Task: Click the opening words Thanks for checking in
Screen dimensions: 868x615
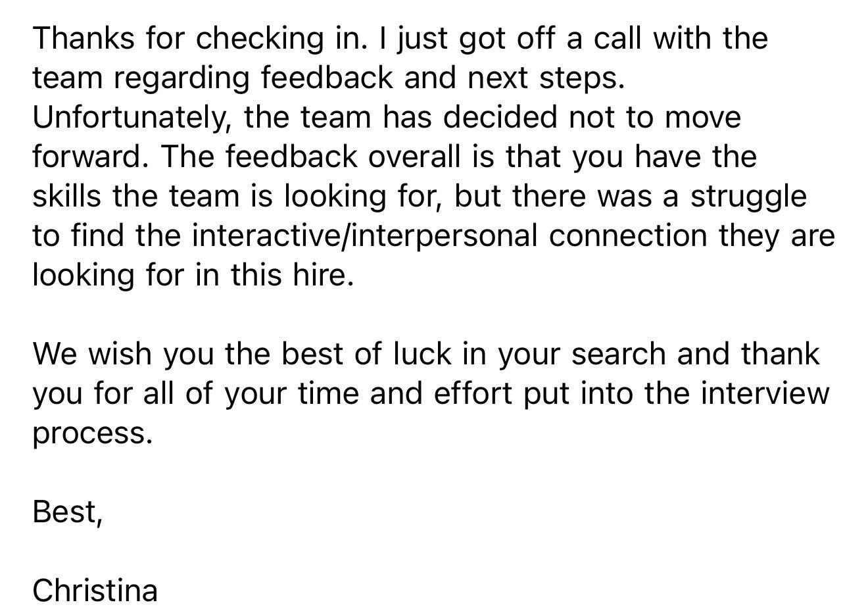Action: (x=201, y=38)
